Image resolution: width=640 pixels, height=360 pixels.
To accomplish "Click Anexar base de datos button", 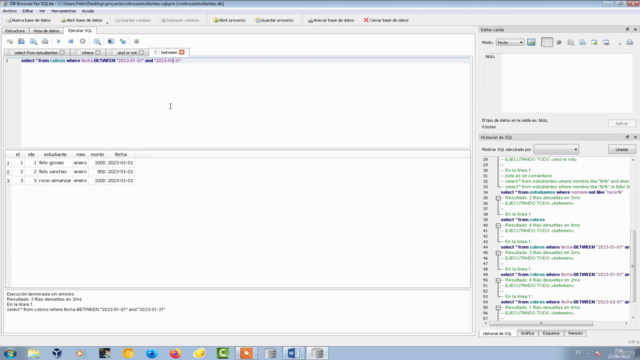I will [331, 20].
